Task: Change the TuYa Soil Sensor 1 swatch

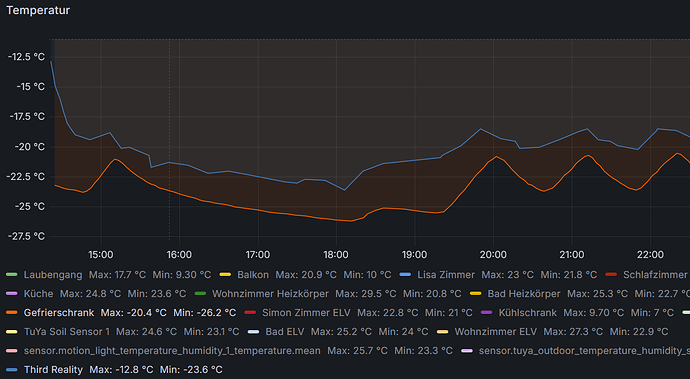Action: 12,331
